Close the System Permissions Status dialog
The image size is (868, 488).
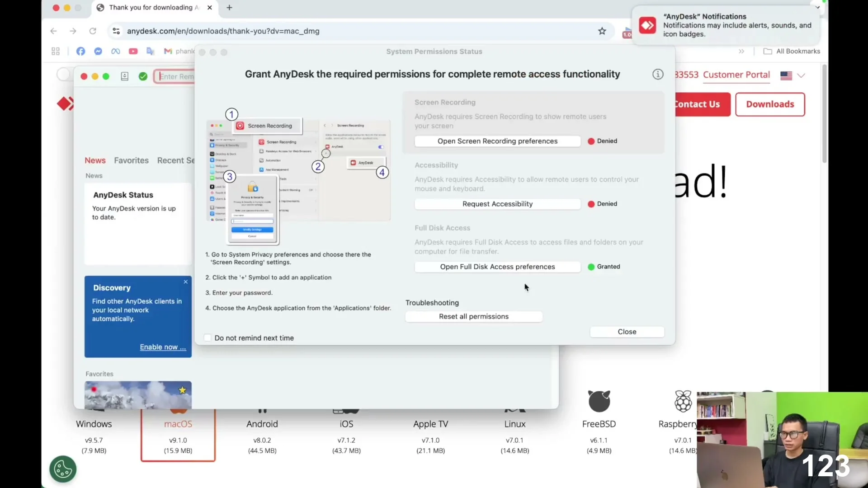pos(627,332)
